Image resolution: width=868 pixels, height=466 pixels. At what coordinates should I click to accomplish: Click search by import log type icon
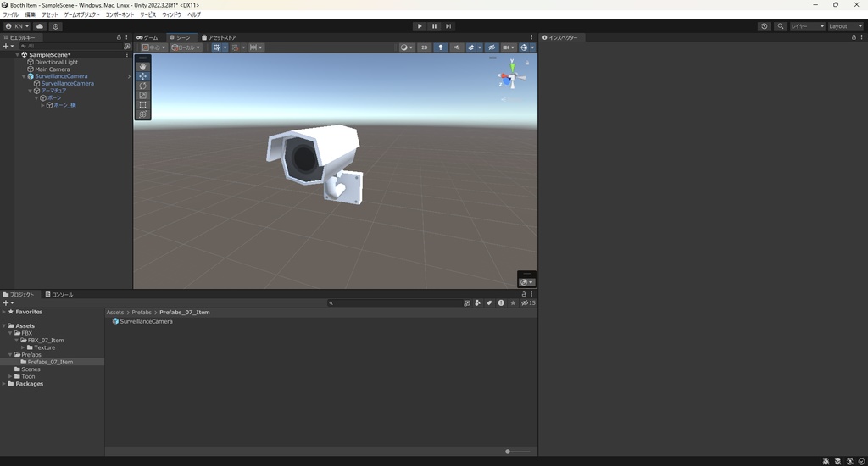[501, 302]
